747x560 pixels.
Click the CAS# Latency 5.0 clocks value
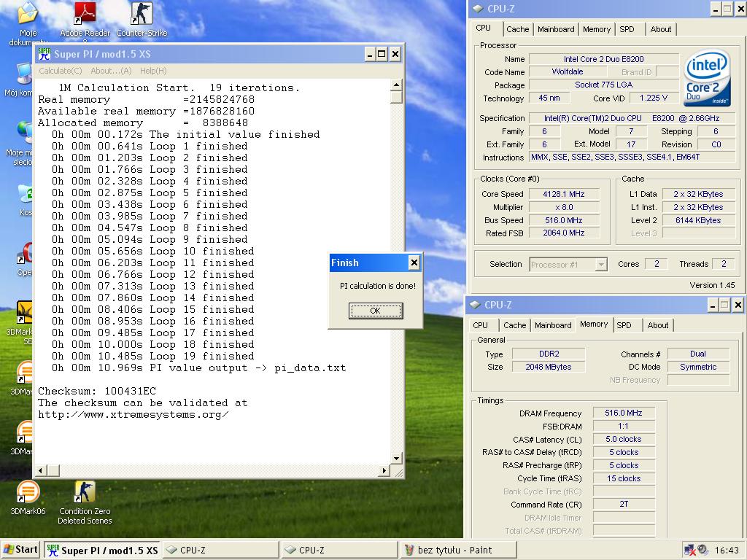(x=623, y=439)
